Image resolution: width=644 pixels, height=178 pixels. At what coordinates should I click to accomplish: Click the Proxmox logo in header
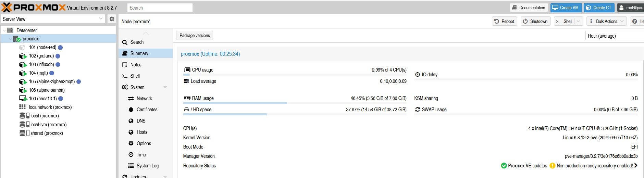click(34, 8)
